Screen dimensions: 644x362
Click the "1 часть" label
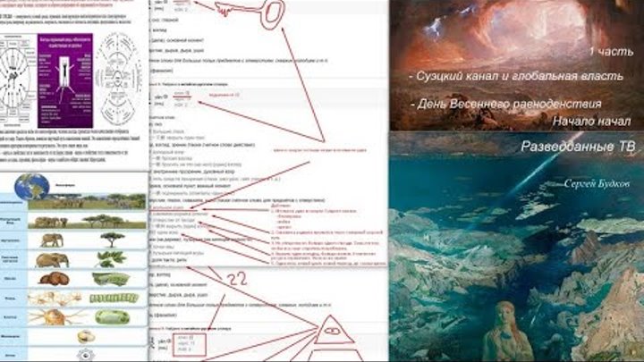[611, 51]
